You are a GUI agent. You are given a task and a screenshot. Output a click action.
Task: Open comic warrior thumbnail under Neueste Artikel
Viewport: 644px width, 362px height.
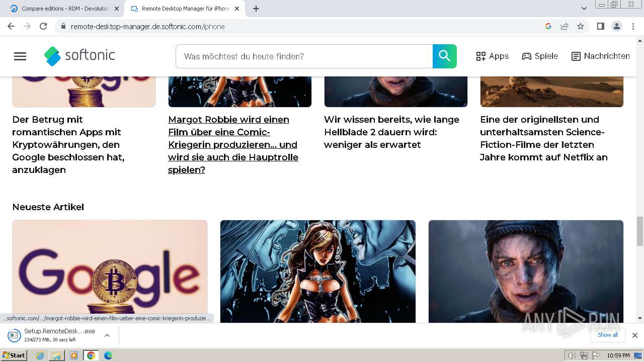pyautogui.click(x=318, y=271)
